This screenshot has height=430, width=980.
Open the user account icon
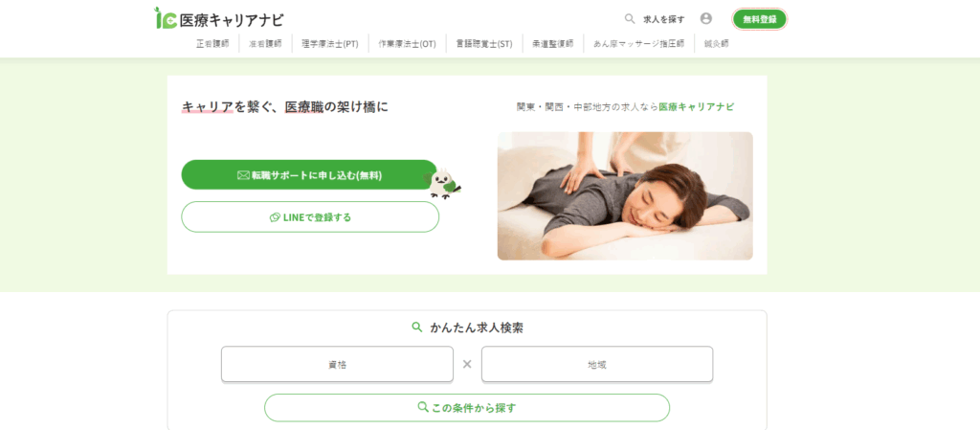[706, 19]
